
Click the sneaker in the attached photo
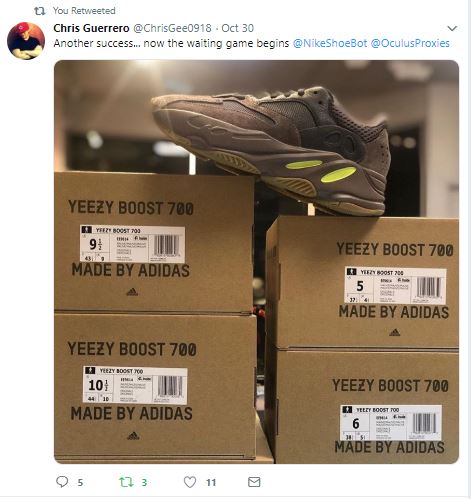coord(272,150)
